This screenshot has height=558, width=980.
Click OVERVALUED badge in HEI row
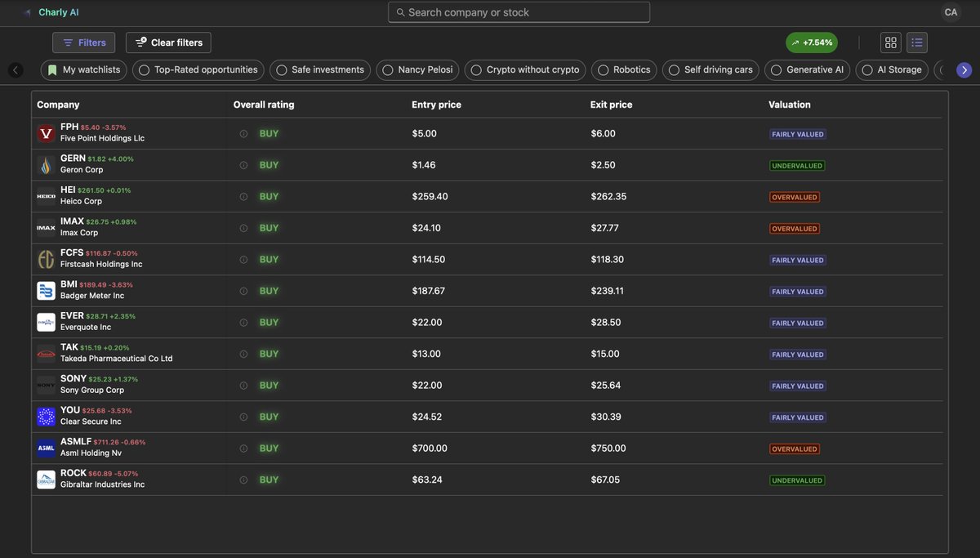pos(795,197)
